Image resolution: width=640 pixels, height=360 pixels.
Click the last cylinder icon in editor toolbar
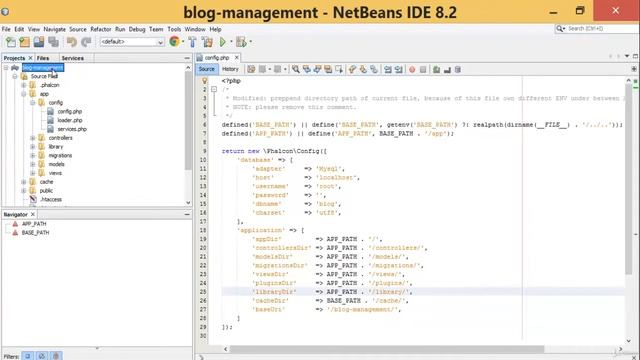pyautogui.click(x=458, y=70)
